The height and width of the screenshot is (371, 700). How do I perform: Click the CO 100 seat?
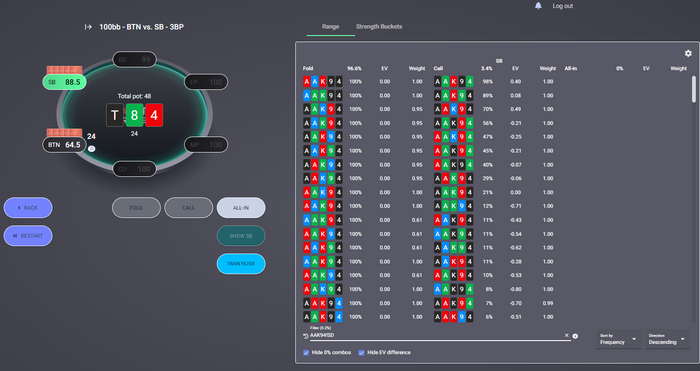134,169
